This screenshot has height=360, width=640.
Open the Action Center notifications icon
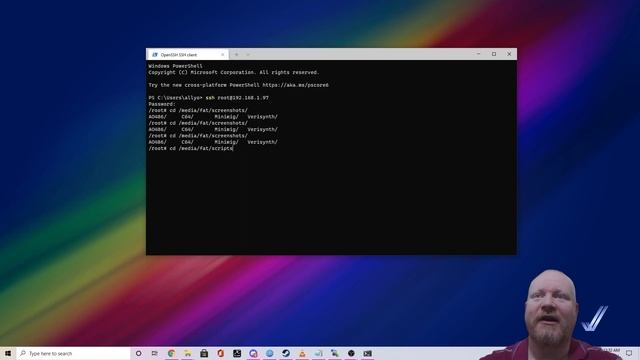point(629,353)
